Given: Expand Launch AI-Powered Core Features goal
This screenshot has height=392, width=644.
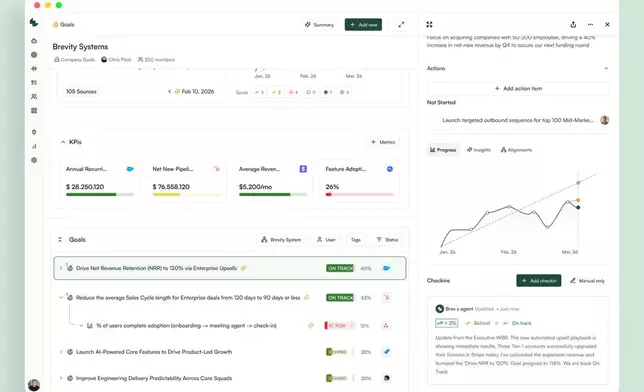Looking at the screenshot, I should pos(61,352).
